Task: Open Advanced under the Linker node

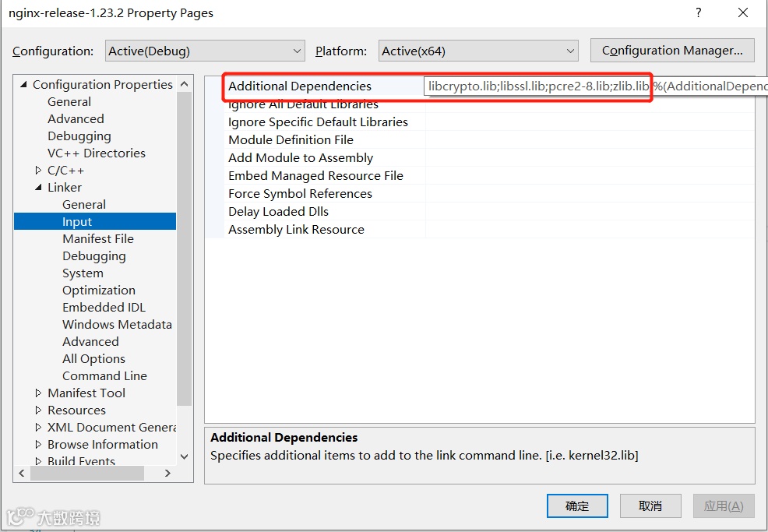Action: 90,341
